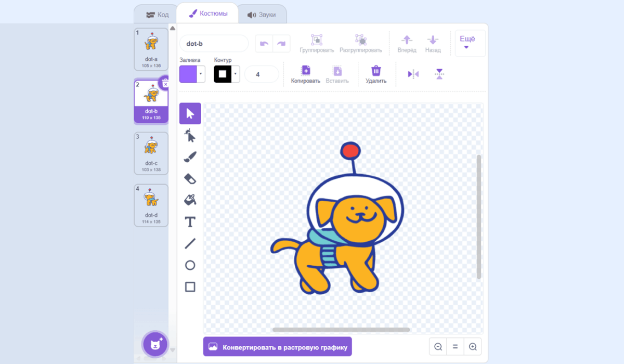Flip costume vertically
Image resolution: width=624 pixels, height=364 pixels.
tap(439, 74)
